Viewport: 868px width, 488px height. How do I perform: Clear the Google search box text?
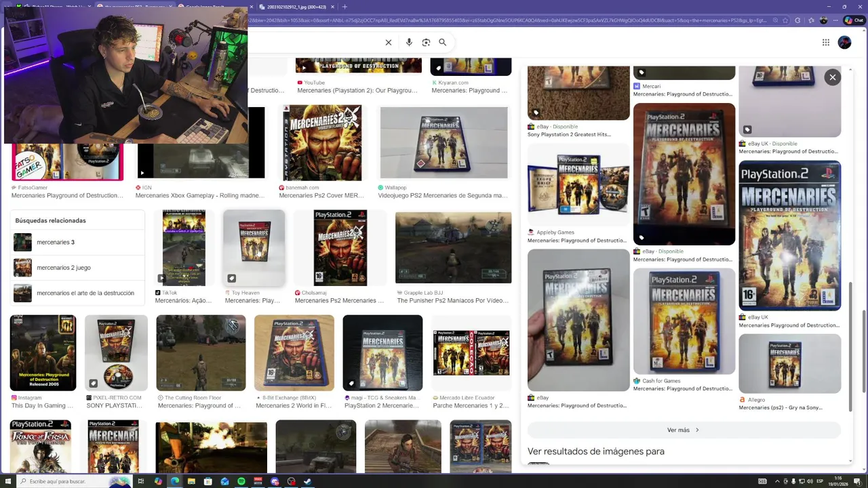click(x=389, y=42)
